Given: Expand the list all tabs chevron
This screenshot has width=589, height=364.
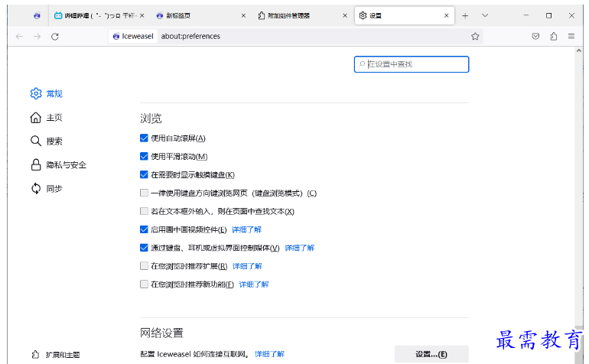Looking at the screenshot, I should coord(485,15).
